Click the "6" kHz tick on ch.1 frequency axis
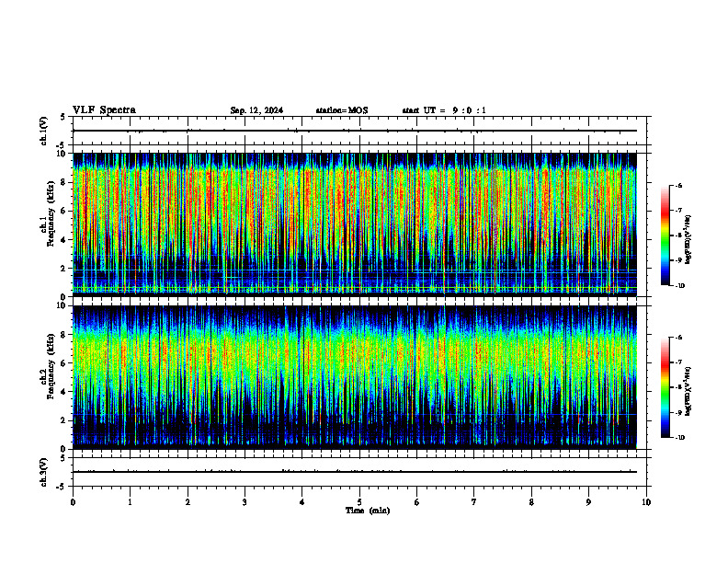728x563 pixels. [64, 211]
